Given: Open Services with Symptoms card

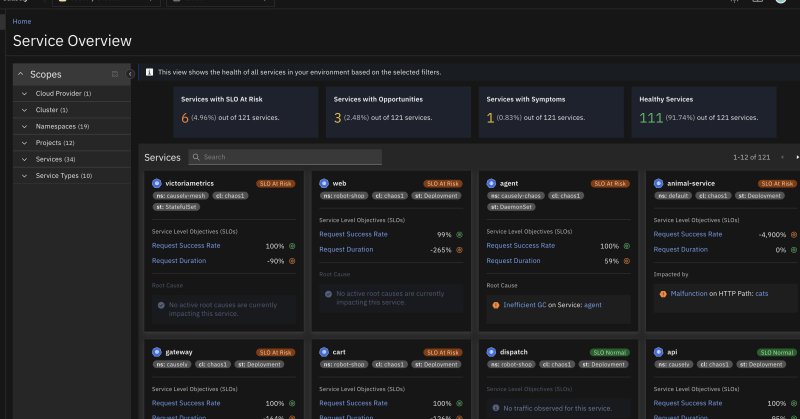Looking at the screenshot, I should [x=551, y=112].
